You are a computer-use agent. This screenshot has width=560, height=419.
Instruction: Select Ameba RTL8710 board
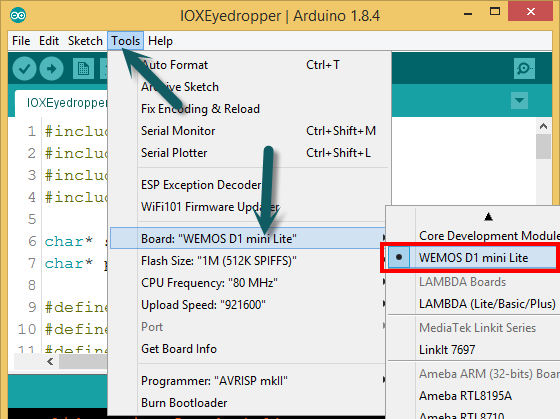(x=474, y=415)
